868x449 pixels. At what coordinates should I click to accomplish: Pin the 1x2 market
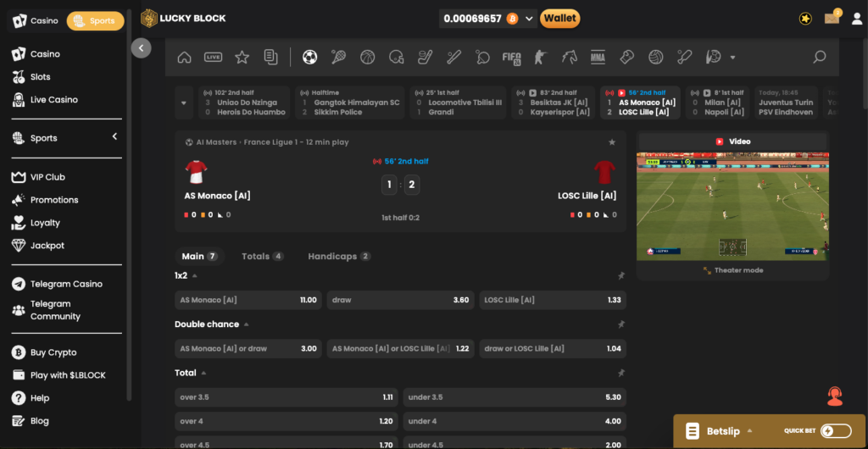(621, 275)
